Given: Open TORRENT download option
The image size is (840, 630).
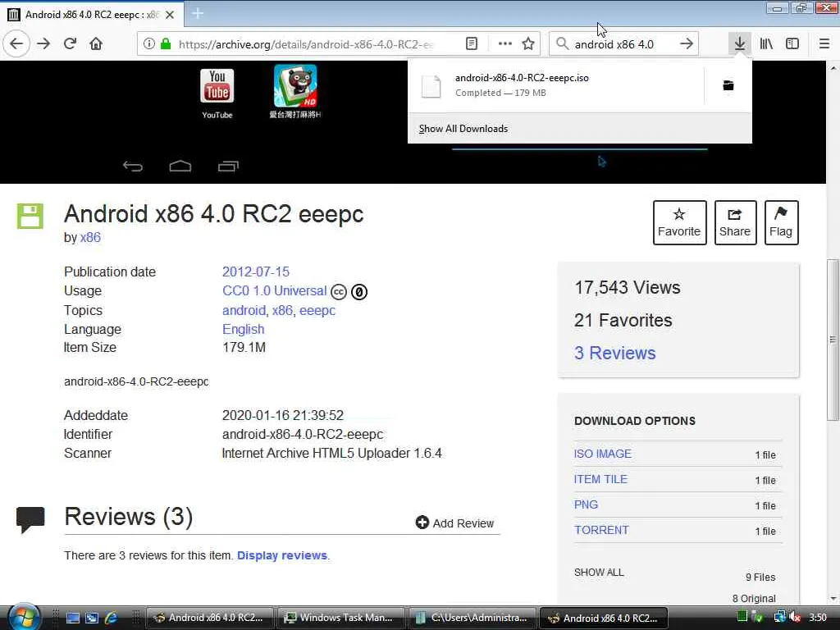Looking at the screenshot, I should [x=601, y=530].
